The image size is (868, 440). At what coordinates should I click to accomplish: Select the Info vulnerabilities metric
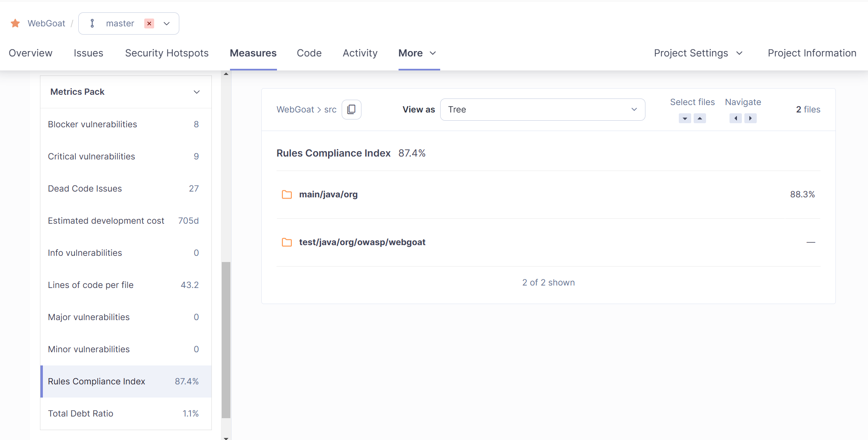pos(126,253)
